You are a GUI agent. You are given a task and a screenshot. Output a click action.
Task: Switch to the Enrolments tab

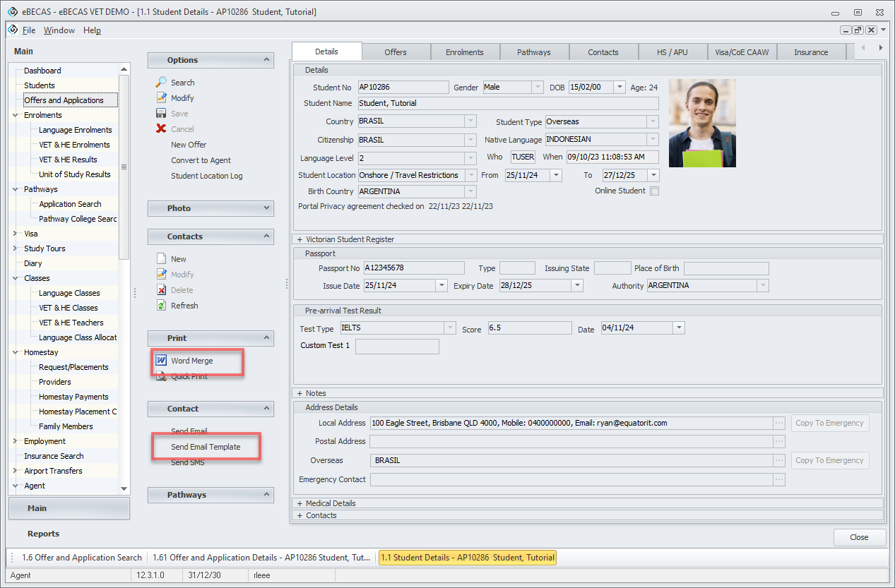click(465, 52)
